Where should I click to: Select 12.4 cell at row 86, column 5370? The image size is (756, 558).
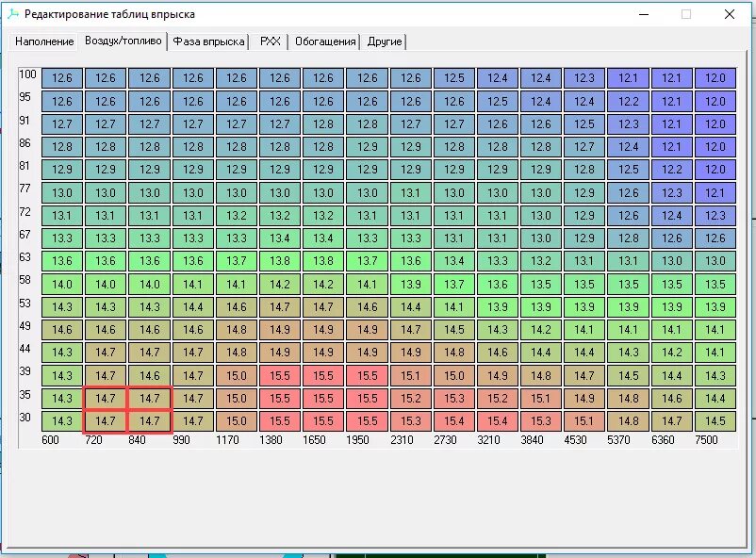pyautogui.click(x=628, y=147)
